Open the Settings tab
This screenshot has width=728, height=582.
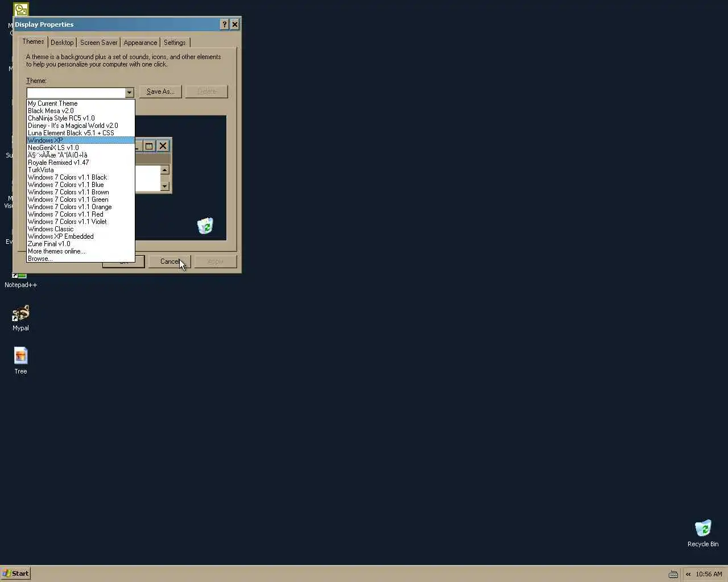click(175, 43)
